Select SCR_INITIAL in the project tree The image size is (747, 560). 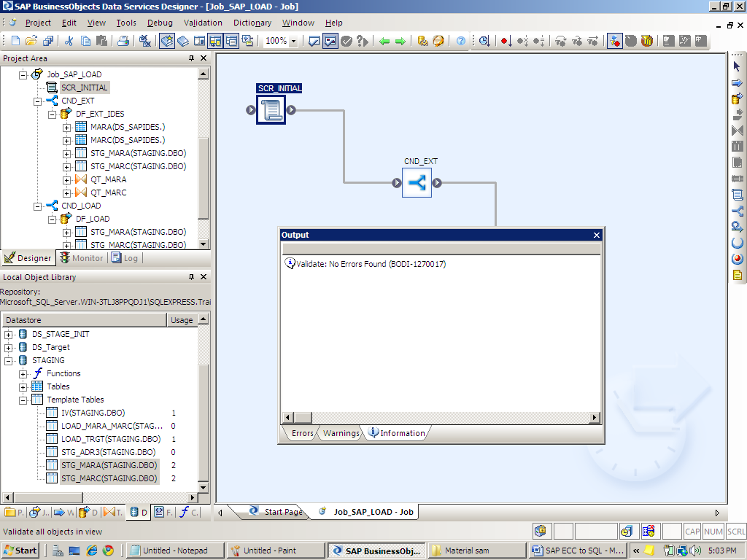click(85, 87)
